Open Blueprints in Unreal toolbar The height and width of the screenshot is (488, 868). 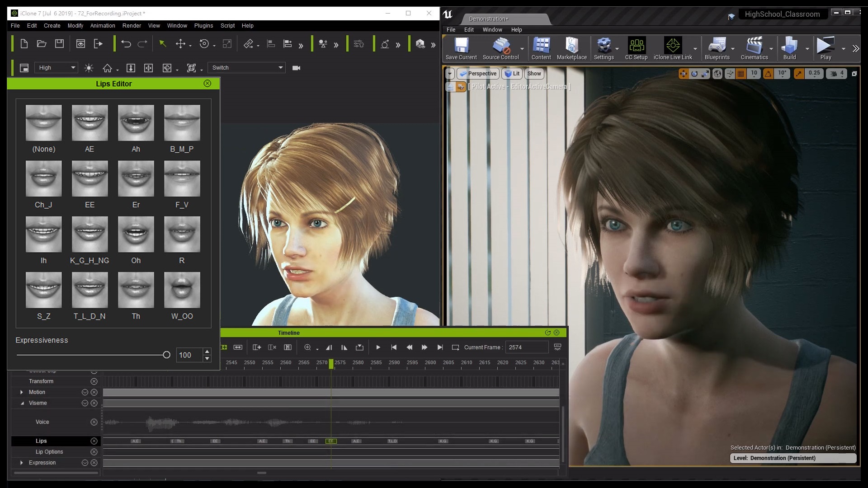click(717, 48)
